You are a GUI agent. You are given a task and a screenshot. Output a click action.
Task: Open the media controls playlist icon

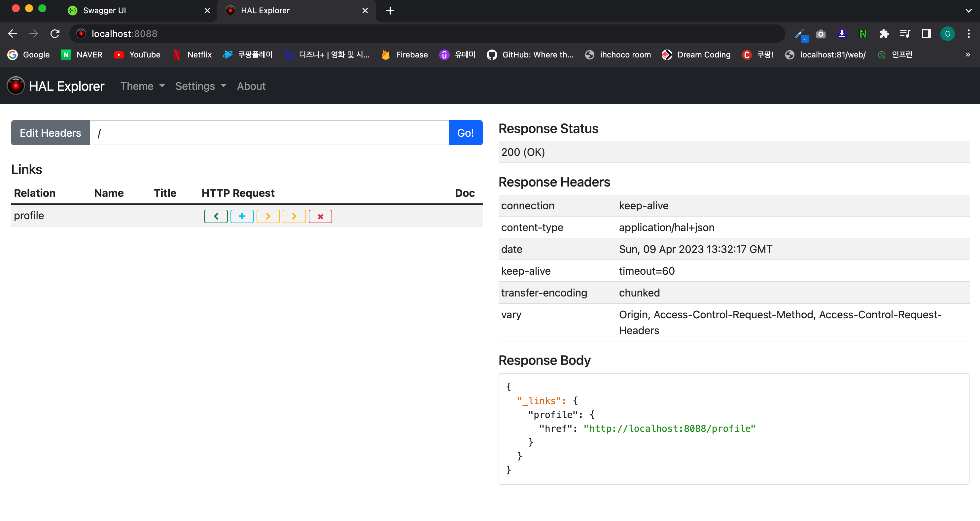click(905, 34)
